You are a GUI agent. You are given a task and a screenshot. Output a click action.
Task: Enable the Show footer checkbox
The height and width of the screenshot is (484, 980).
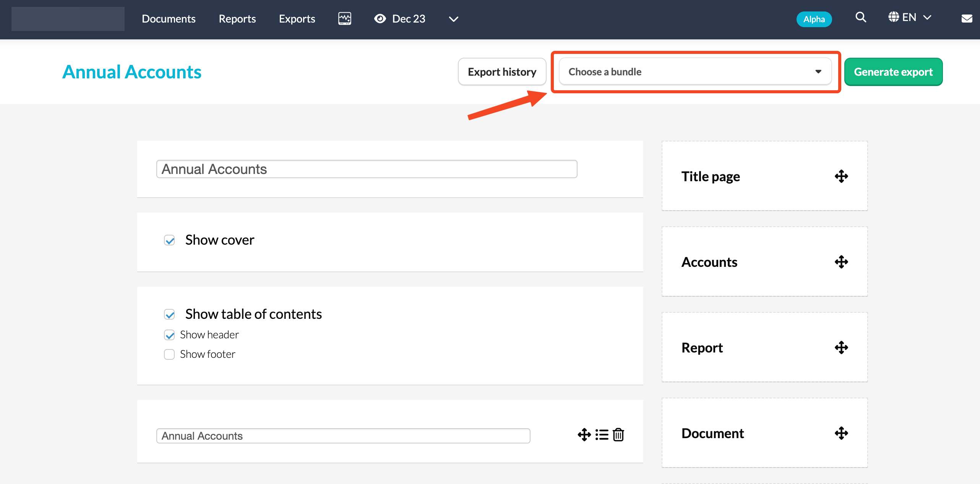point(169,354)
